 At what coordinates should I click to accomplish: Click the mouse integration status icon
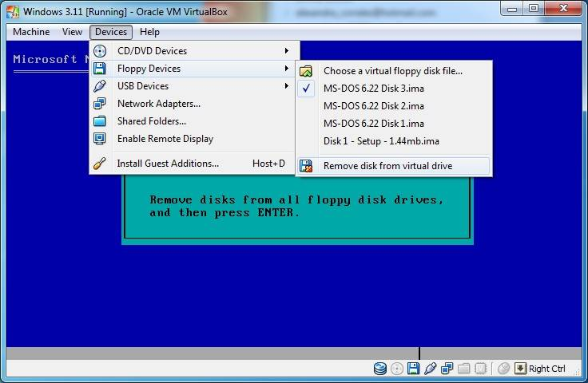[503, 369]
